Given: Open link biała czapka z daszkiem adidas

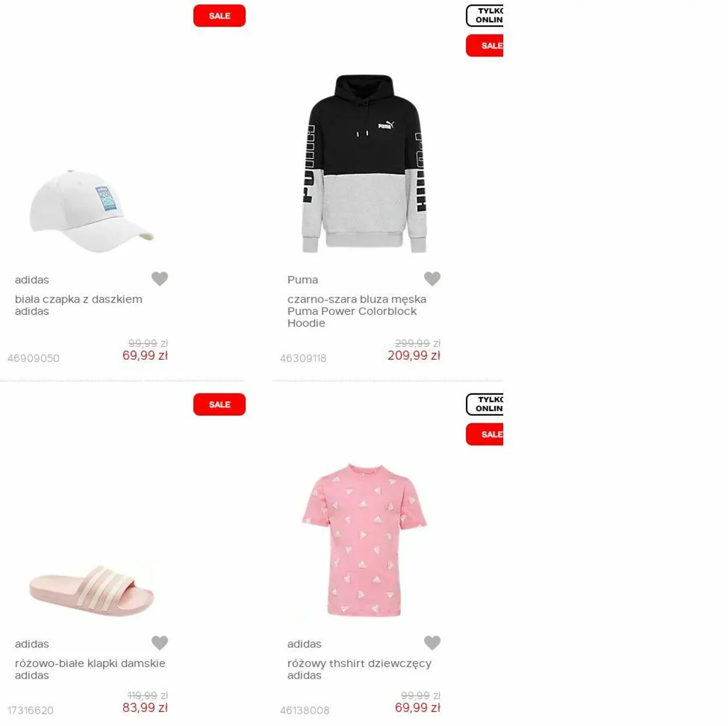Looking at the screenshot, I should (79, 305).
